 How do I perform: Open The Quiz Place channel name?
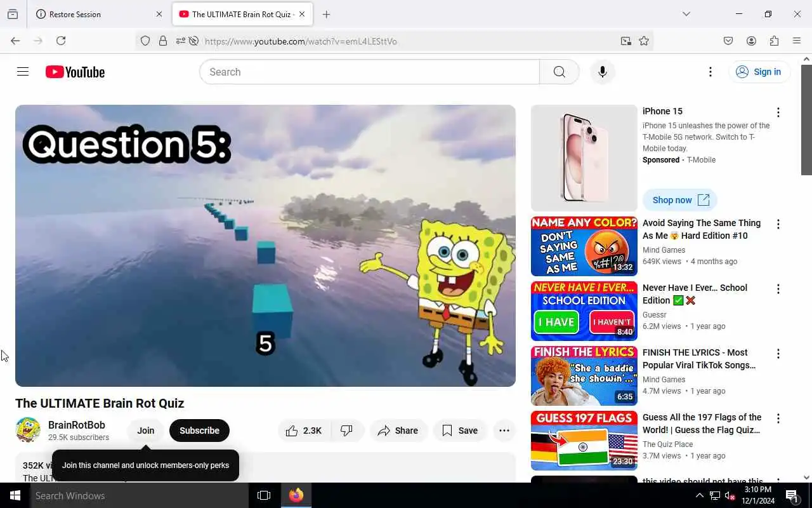click(667, 444)
